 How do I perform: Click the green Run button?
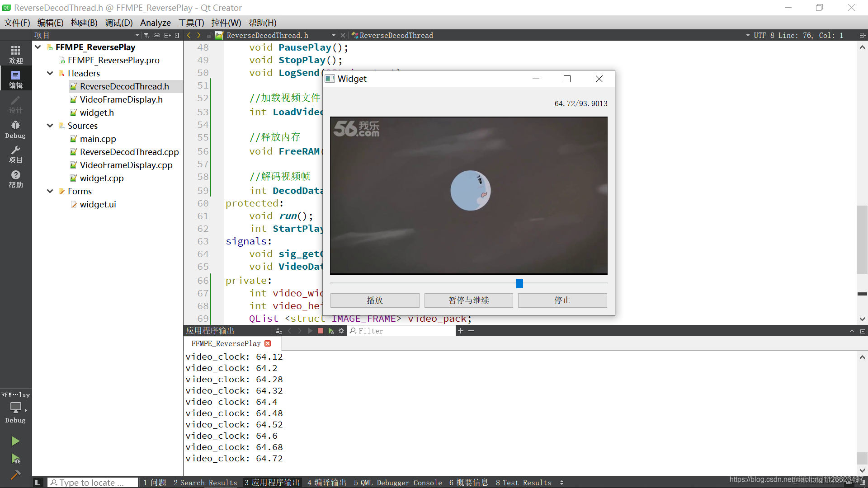pyautogui.click(x=15, y=441)
